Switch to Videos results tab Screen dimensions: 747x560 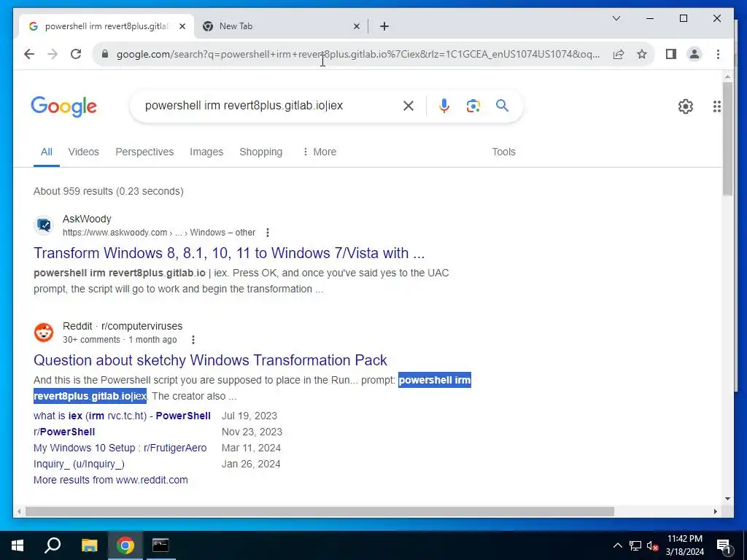[x=83, y=152]
